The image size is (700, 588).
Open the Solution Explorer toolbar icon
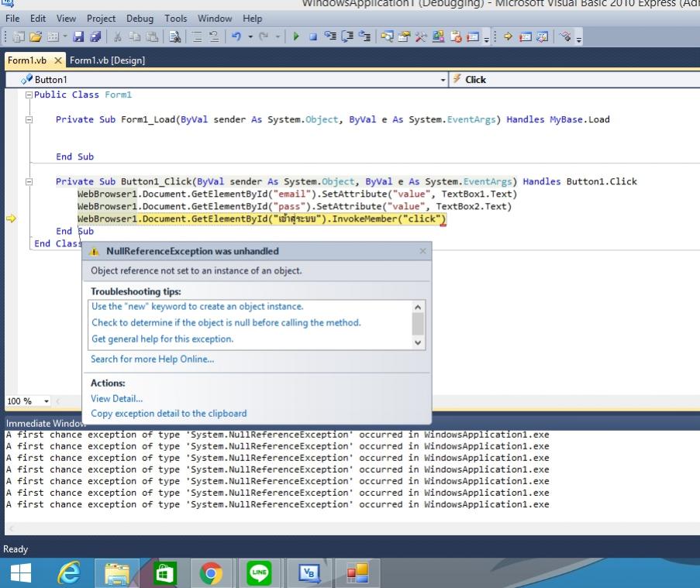[x=387, y=36]
